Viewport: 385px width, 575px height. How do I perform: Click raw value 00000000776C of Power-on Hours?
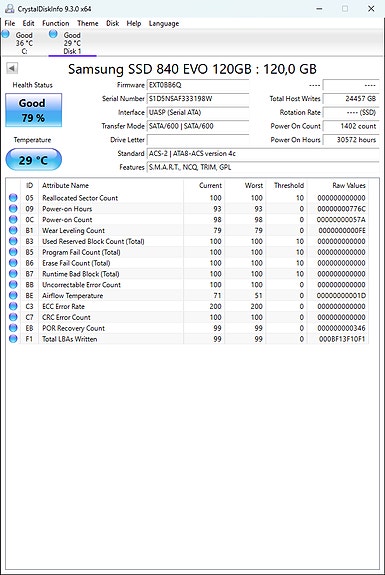341,209
